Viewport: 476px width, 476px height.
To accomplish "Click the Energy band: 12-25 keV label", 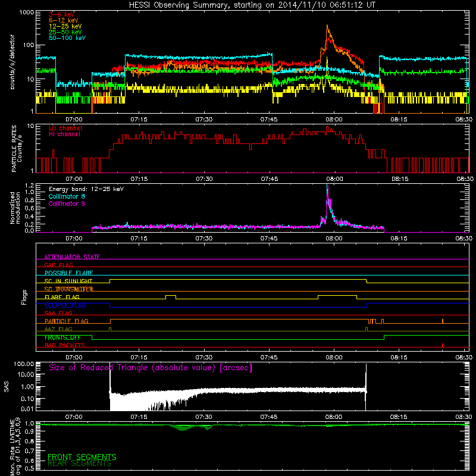I will [86, 189].
